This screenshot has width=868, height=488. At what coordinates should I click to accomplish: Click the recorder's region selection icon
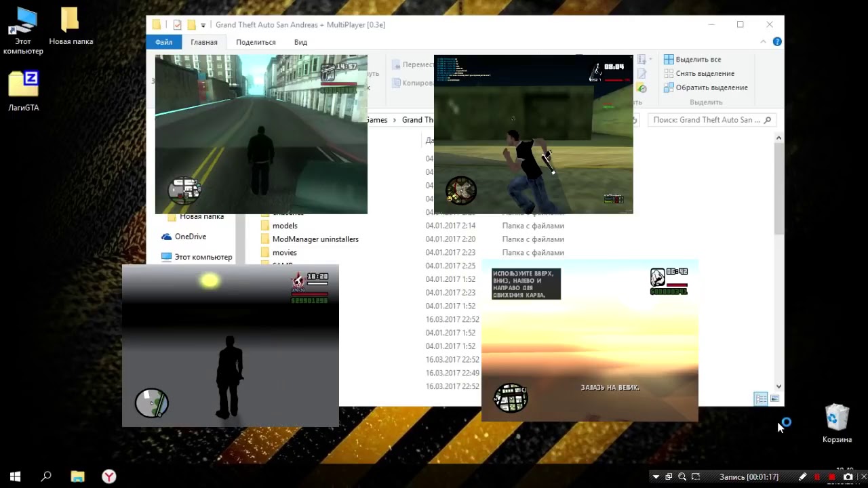[696, 477]
